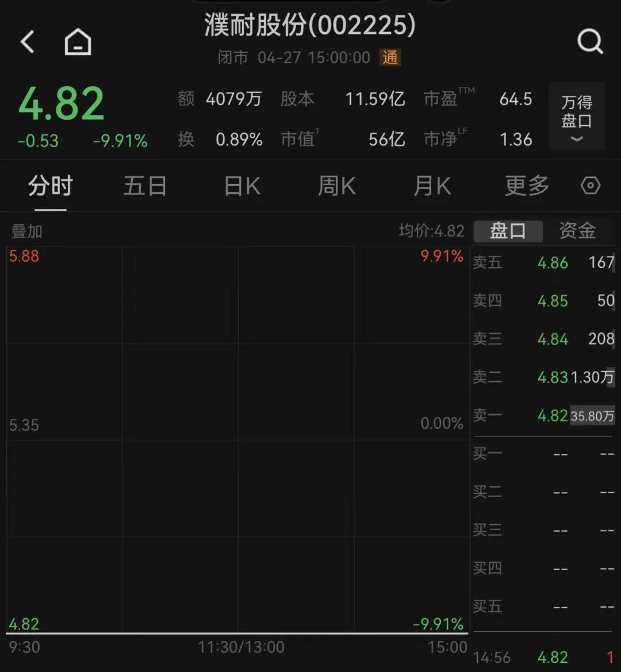Click the 均价4.82 average price label
Viewport: 621px width, 672px height.
pos(431,231)
